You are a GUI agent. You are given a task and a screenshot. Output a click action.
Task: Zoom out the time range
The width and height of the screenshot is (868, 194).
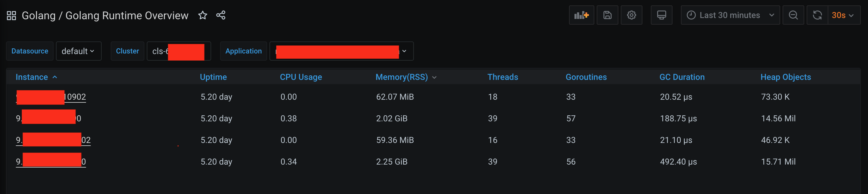pyautogui.click(x=793, y=15)
